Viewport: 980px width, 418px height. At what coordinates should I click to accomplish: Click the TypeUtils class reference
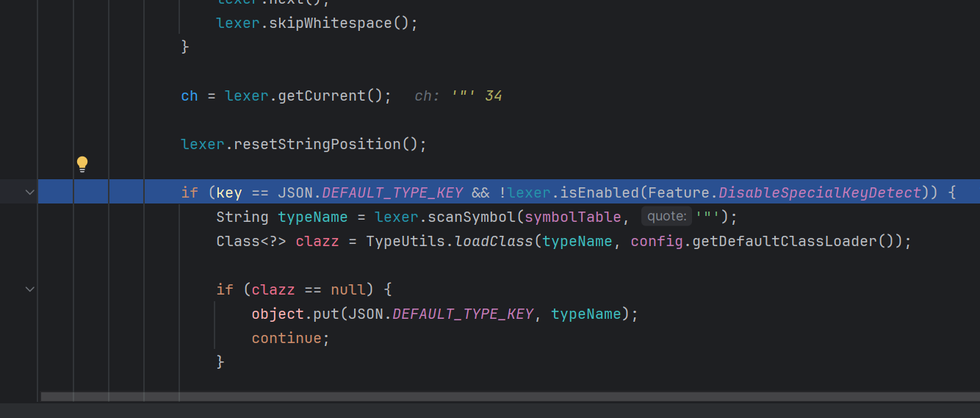point(401,242)
